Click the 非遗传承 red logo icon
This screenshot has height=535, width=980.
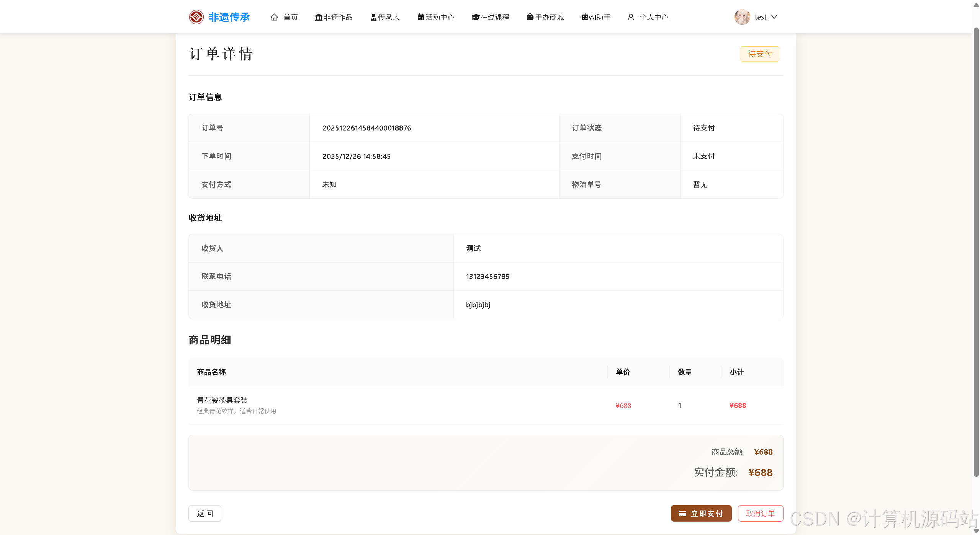click(196, 17)
